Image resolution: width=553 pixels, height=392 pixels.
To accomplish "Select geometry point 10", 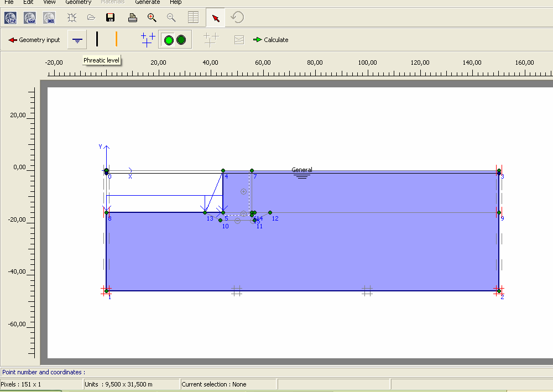I will coord(221,220).
